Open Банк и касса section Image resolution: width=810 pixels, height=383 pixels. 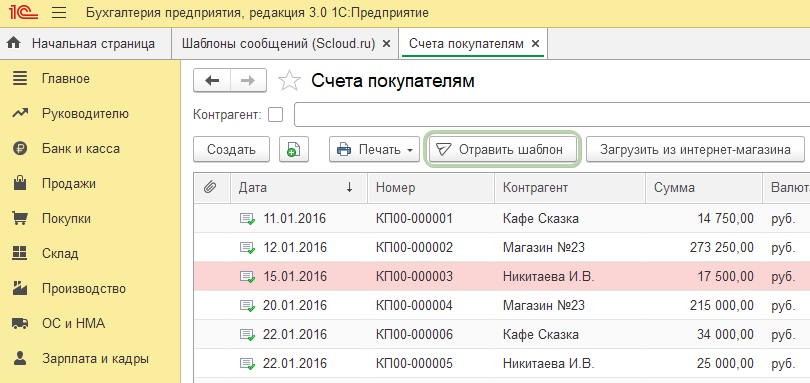(81, 149)
